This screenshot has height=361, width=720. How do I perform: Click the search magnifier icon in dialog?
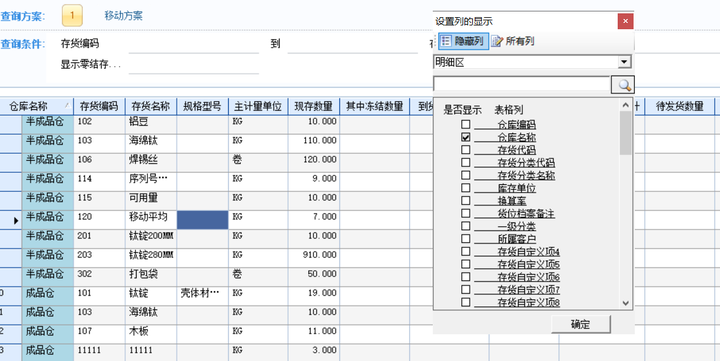(x=623, y=85)
